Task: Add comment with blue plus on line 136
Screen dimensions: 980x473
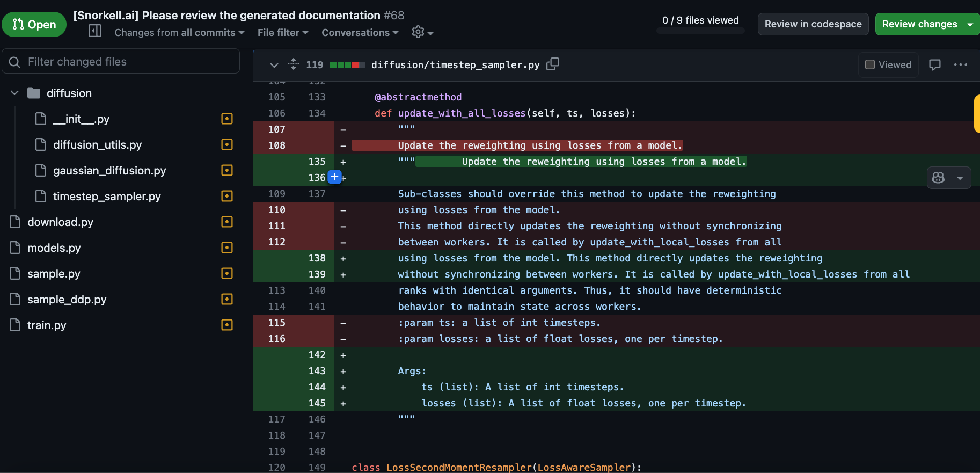Action: point(334,177)
